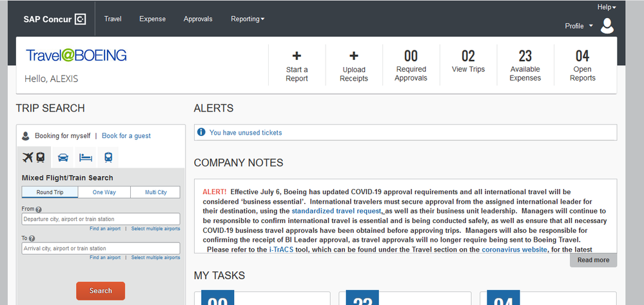Select Round Trip option
644x305 pixels.
(50, 192)
